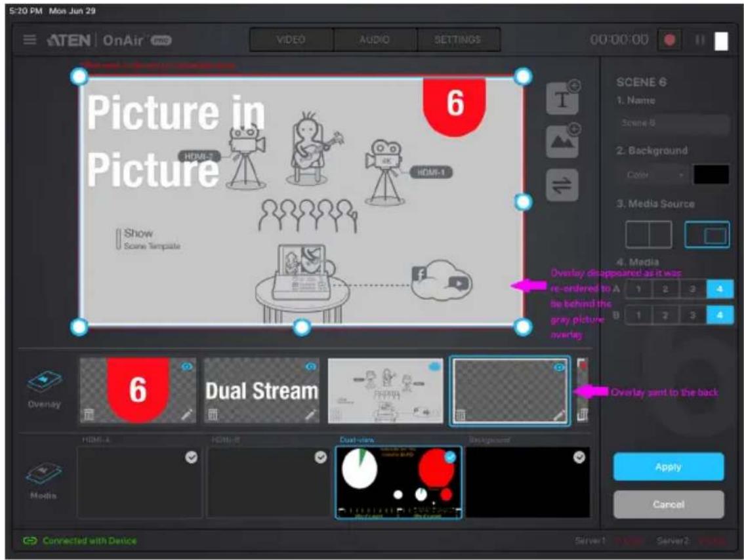Screen dimensions: 744x560
Task: Click the 'SCENE 6' panel heading
Action: [641, 83]
